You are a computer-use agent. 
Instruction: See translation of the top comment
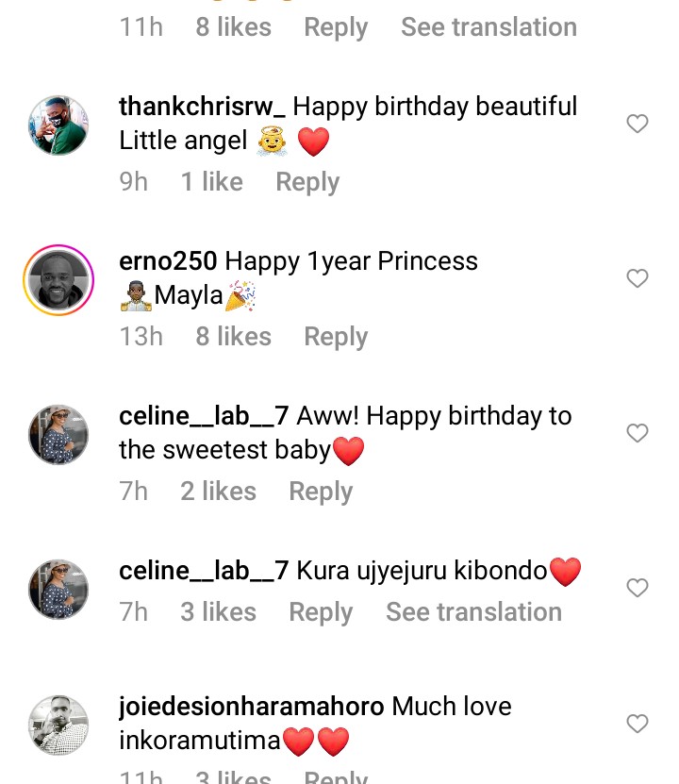click(x=489, y=27)
